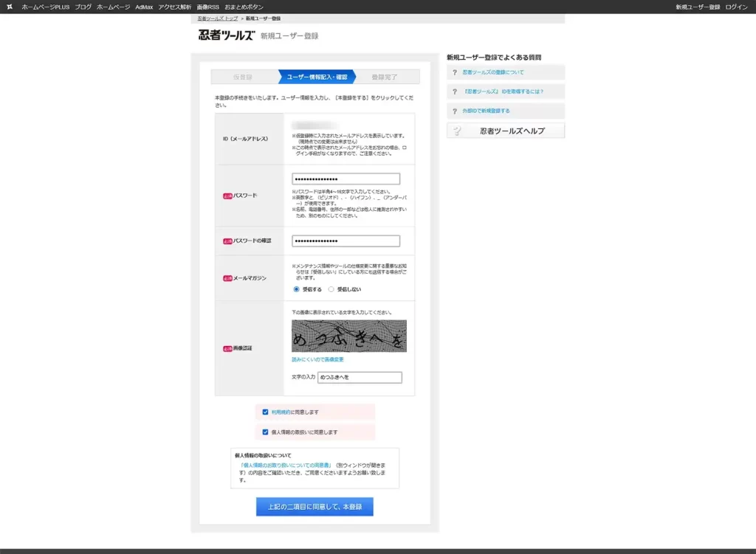Viewport: 756px width, 554px height.
Task: Click the 文字の入力 CAPTCHA text field
Action: click(x=360, y=378)
